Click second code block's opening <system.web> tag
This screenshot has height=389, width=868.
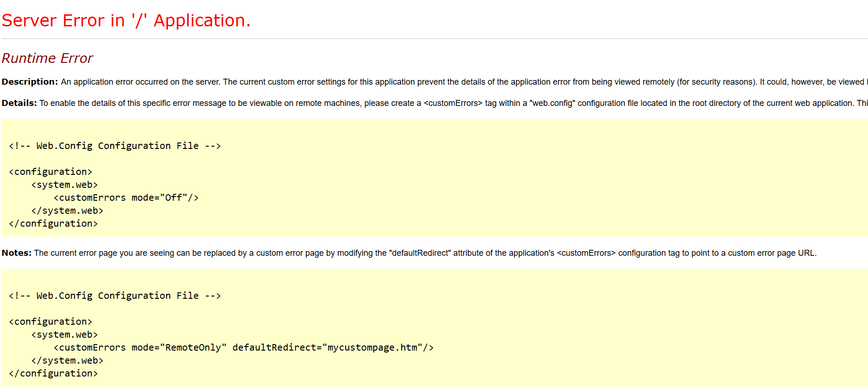65,334
